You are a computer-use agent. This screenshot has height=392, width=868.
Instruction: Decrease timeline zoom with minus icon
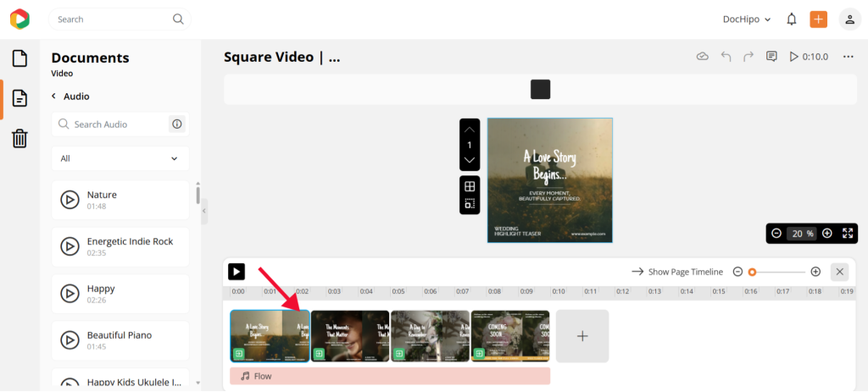737,272
